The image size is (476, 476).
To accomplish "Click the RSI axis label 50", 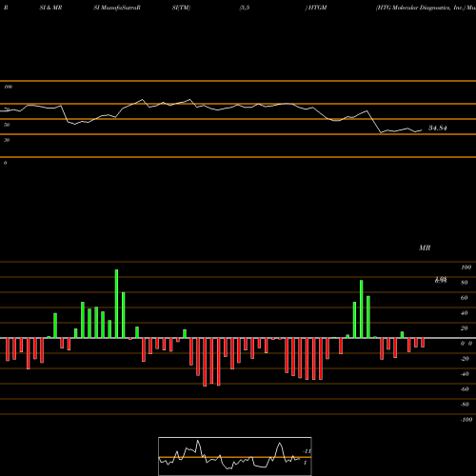I will pyautogui.click(x=7, y=125).
